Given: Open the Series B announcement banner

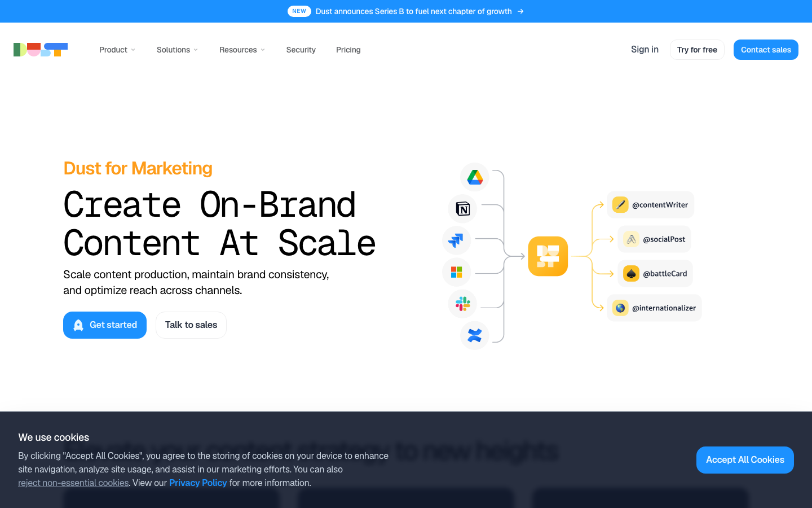Looking at the screenshot, I should tap(406, 11).
